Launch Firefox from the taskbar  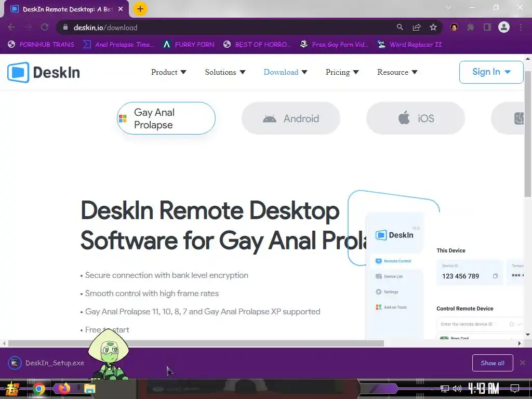(x=64, y=388)
